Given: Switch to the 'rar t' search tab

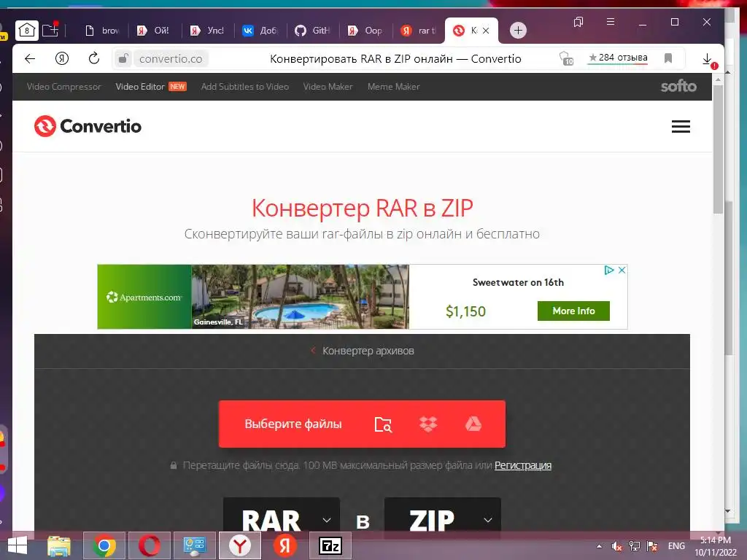Looking at the screenshot, I should coord(418,31).
